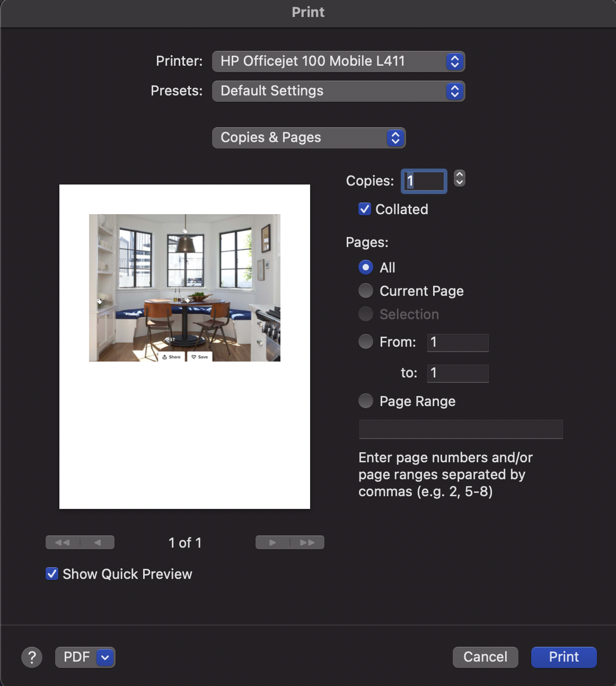Open the Copies & Pages dropdown
Viewport: 616px width, 686px height.
click(309, 137)
